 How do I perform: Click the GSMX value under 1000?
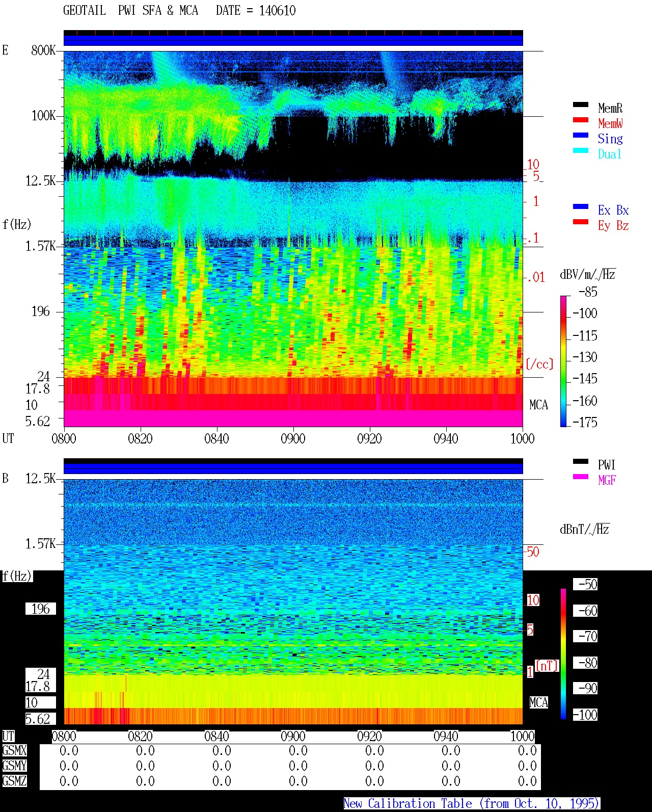pos(527,751)
